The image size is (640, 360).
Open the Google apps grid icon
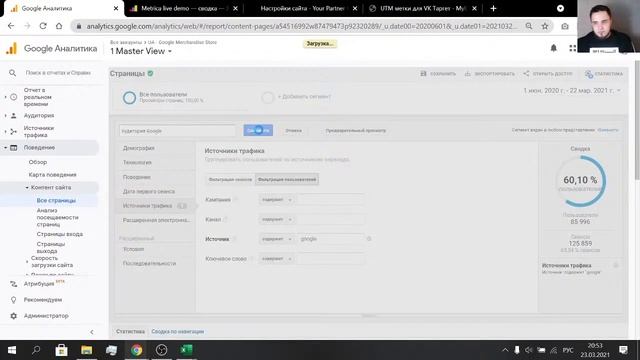point(573,48)
